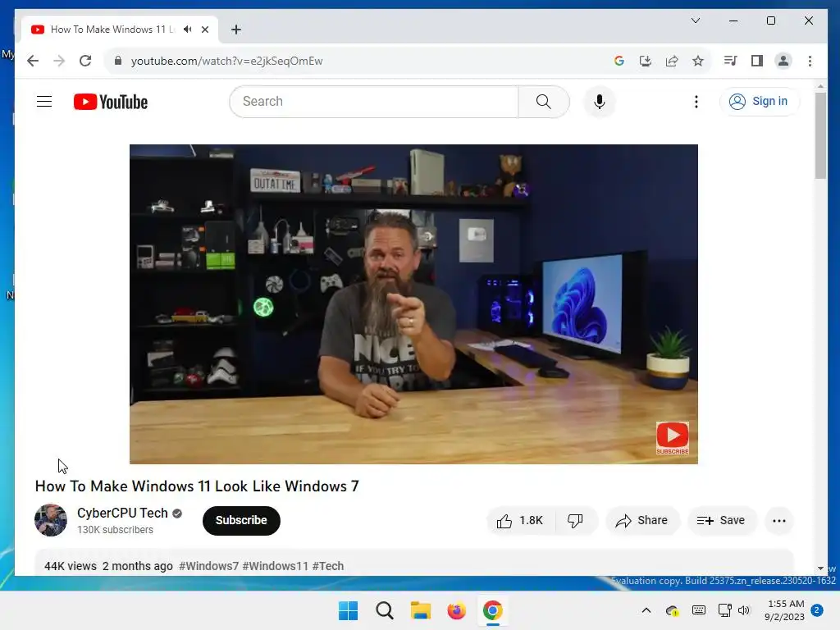Image resolution: width=840 pixels, height=630 pixels.
Task: Click the video title text
Action: (197, 486)
